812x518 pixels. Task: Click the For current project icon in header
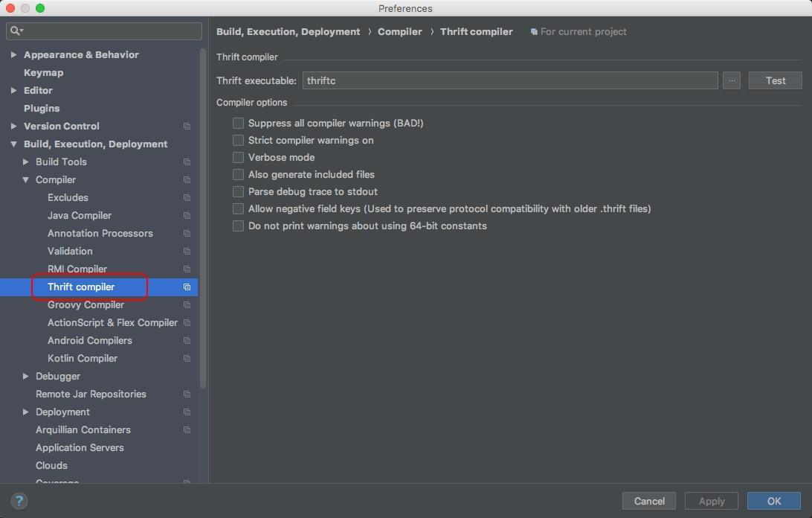pos(534,31)
